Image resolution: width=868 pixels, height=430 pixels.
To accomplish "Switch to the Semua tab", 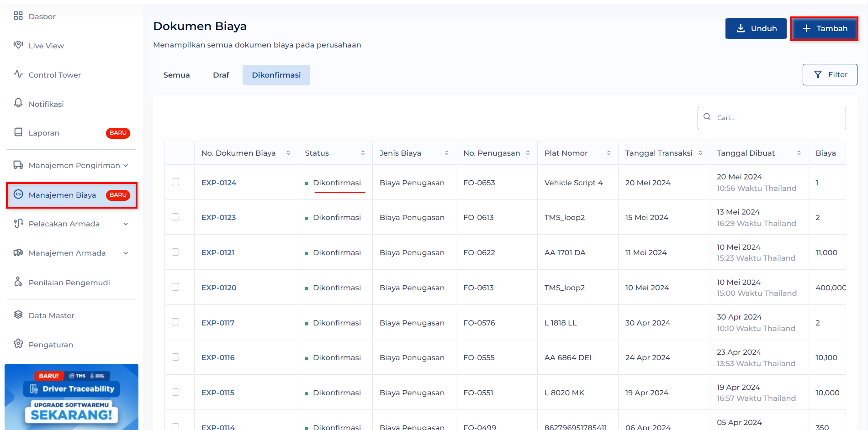I will pos(176,75).
